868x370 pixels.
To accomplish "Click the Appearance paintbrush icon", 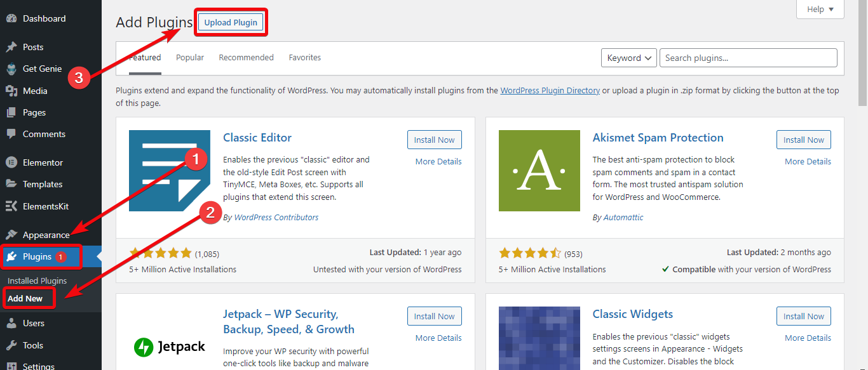I will coord(11,235).
